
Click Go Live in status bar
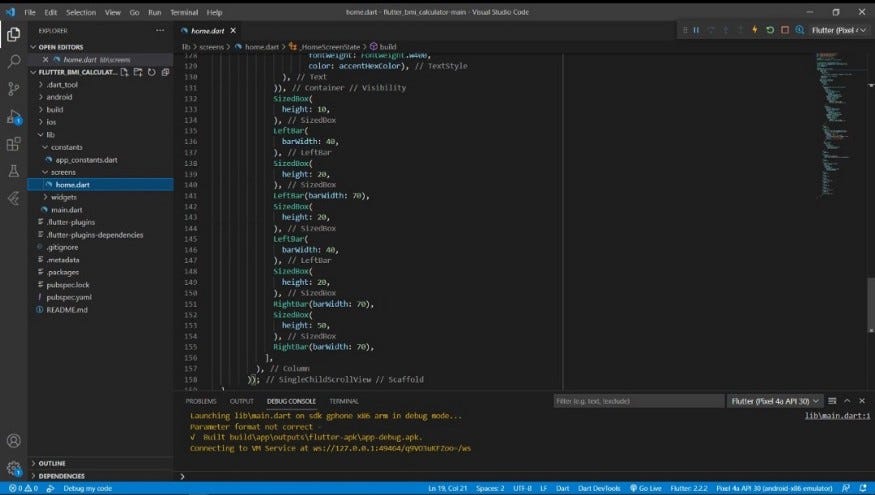pos(646,488)
